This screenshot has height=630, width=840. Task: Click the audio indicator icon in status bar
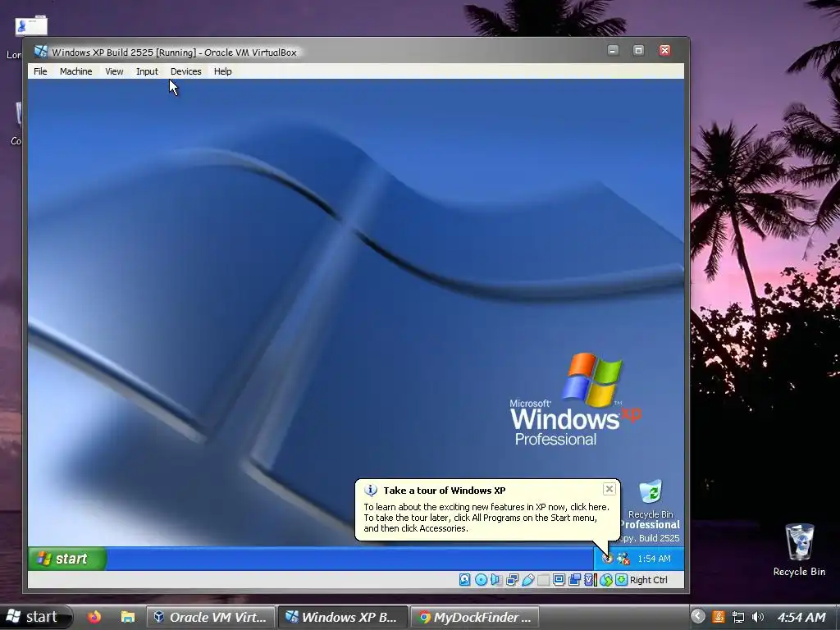coord(496,580)
